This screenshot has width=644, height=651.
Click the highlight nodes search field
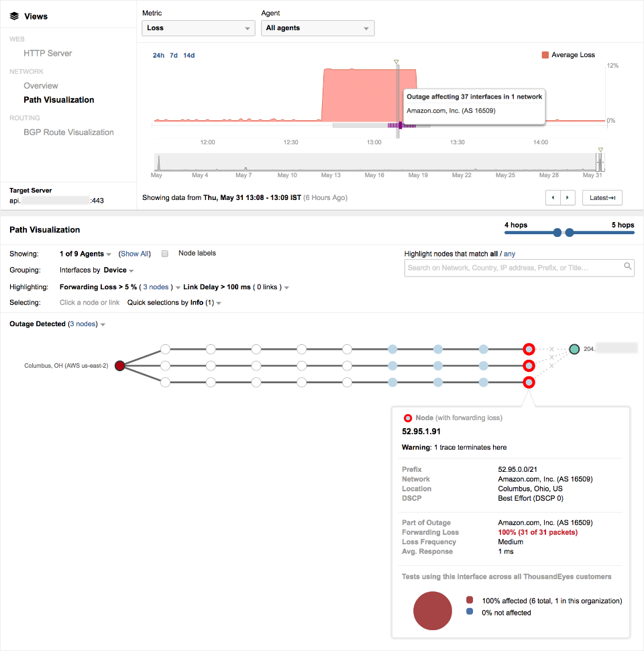tap(513, 268)
